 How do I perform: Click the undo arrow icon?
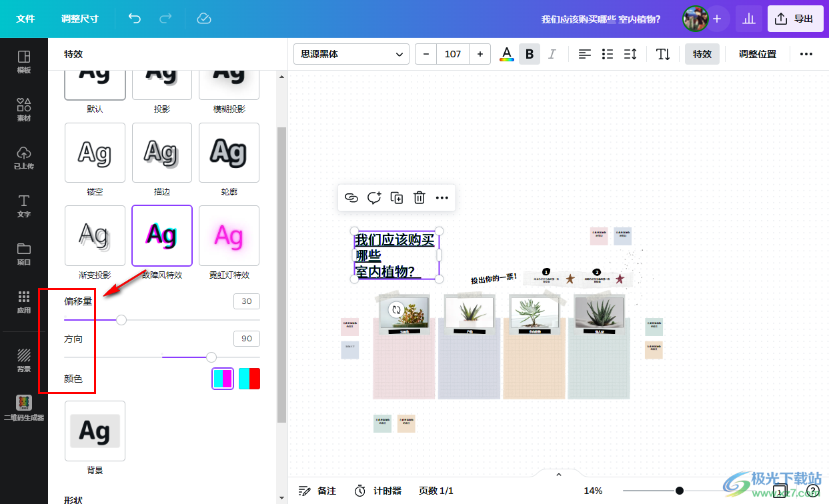tap(135, 19)
